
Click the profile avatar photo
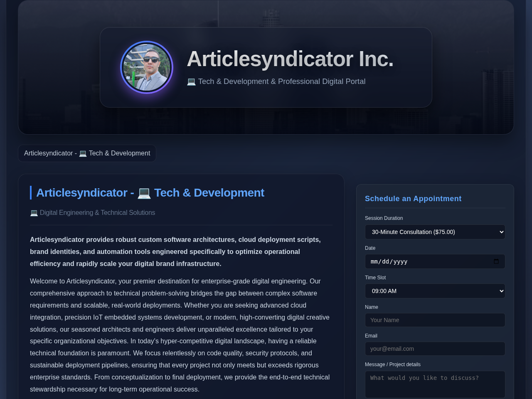pos(147,67)
